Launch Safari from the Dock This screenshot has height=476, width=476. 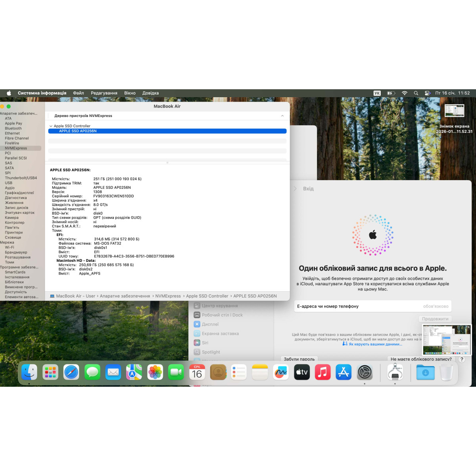pyautogui.click(x=71, y=372)
